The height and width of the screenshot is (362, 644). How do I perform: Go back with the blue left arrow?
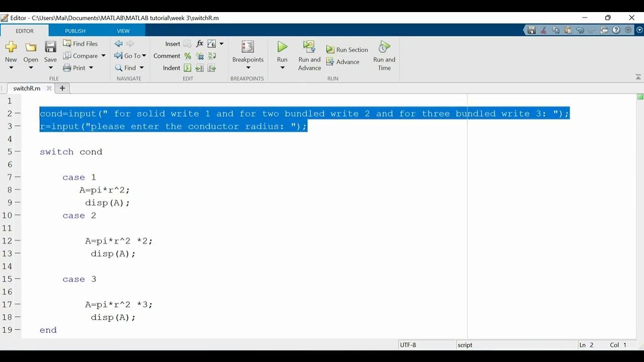click(118, 44)
